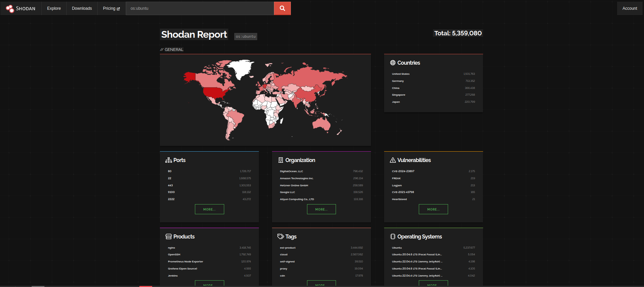Screen dimensions: 644x287
Task: Select nginx product row
Action: tap(209, 248)
